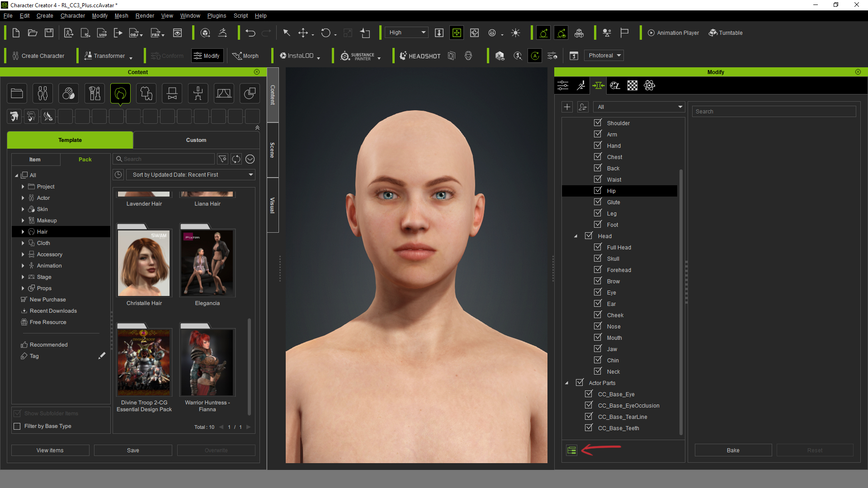
Task: Open the Scene side tab
Action: [x=272, y=150]
